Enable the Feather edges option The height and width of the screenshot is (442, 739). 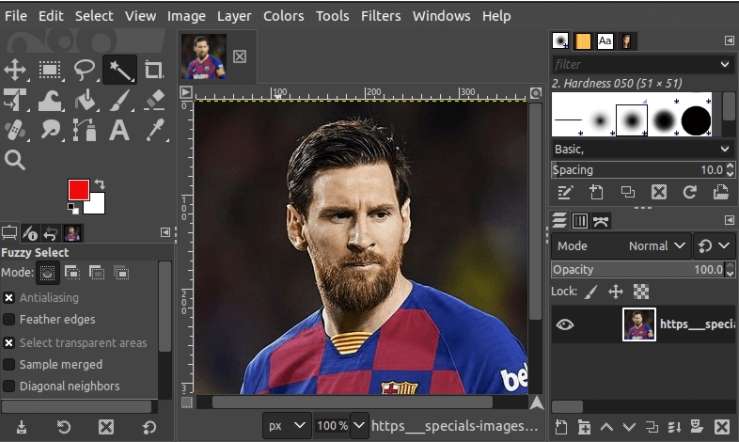[x=9, y=320]
